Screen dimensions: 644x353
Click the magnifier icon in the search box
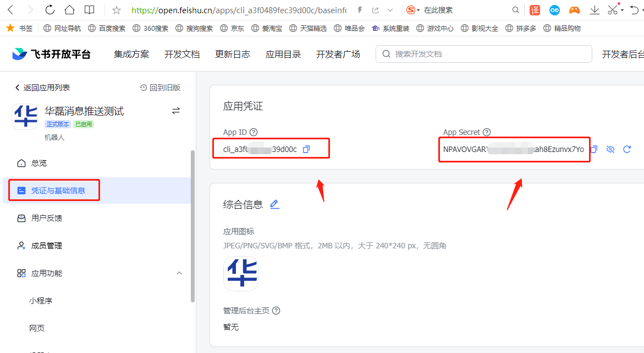(515, 10)
